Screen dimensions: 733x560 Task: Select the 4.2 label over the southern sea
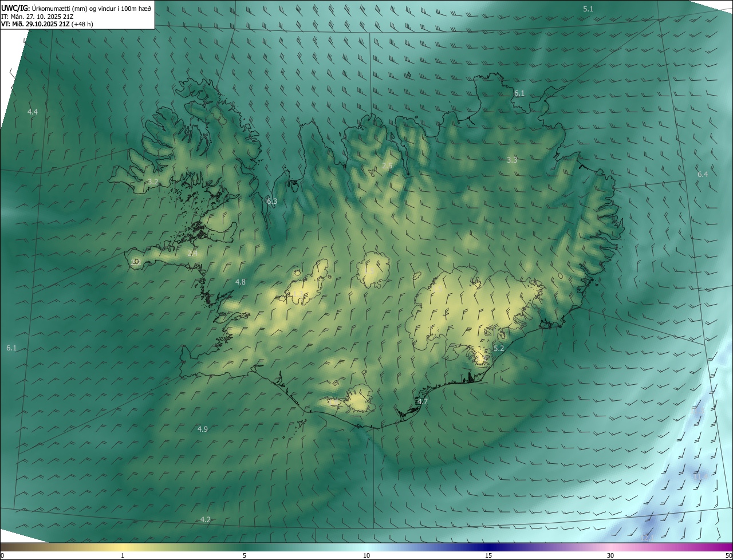[x=206, y=519]
